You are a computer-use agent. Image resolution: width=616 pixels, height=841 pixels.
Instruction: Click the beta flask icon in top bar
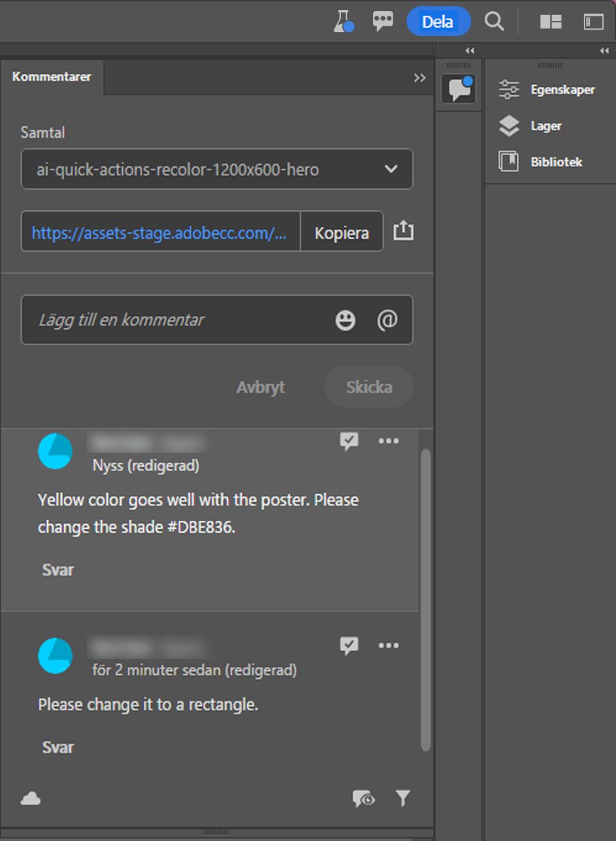point(341,21)
